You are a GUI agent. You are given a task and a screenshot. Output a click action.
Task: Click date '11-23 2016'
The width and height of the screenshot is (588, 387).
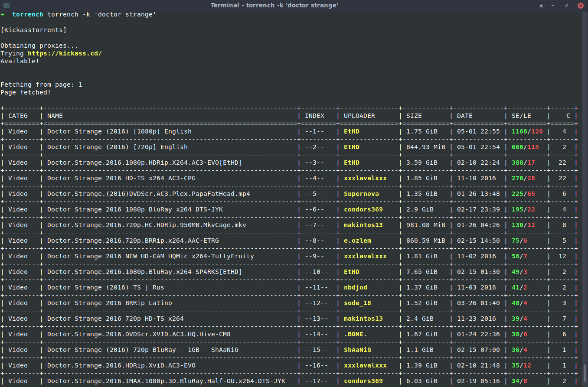point(477,319)
